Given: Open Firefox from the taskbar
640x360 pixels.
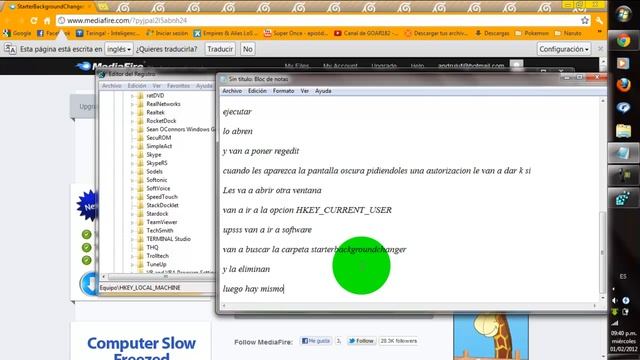Looking at the screenshot, I should (x=623, y=85).
